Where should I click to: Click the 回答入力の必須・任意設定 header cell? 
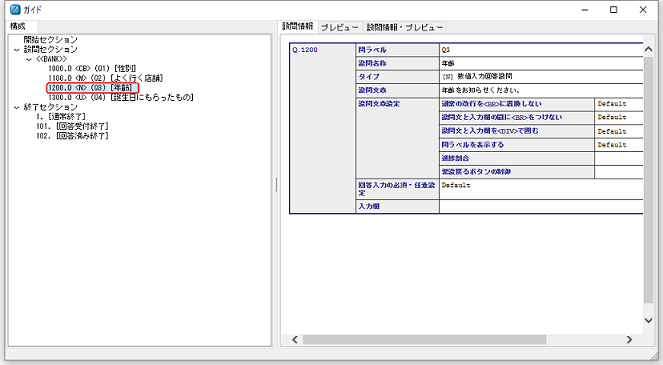(397, 189)
